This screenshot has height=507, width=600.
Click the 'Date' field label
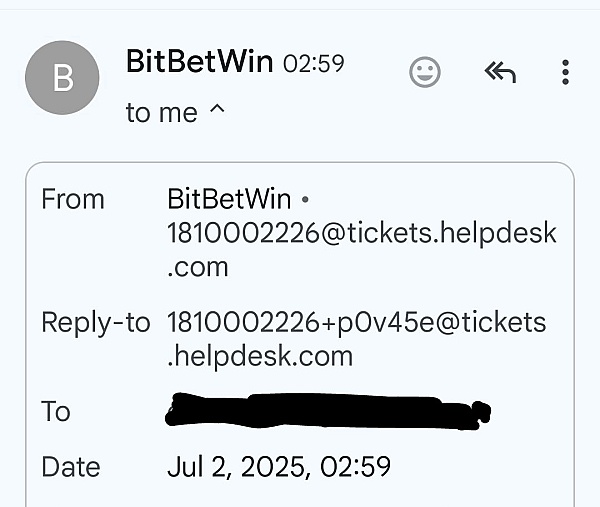click(71, 467)
